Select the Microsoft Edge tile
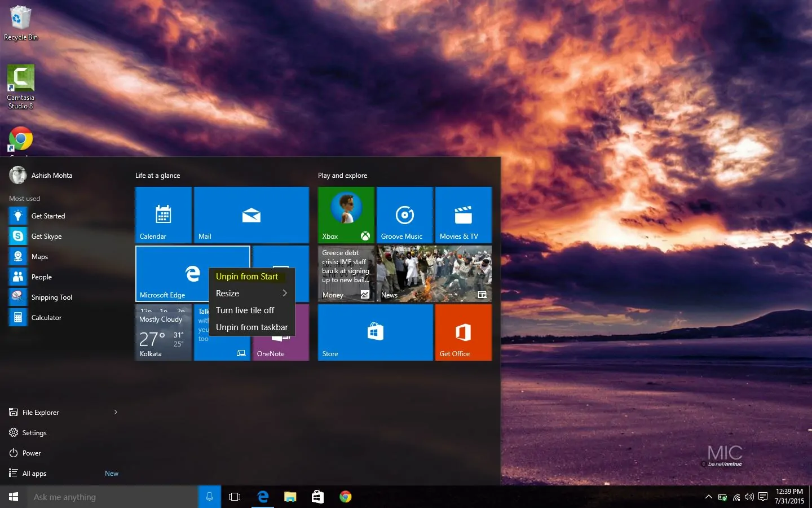Image resolution: width=812 pixels, height=508 pixels. point(172,274)
